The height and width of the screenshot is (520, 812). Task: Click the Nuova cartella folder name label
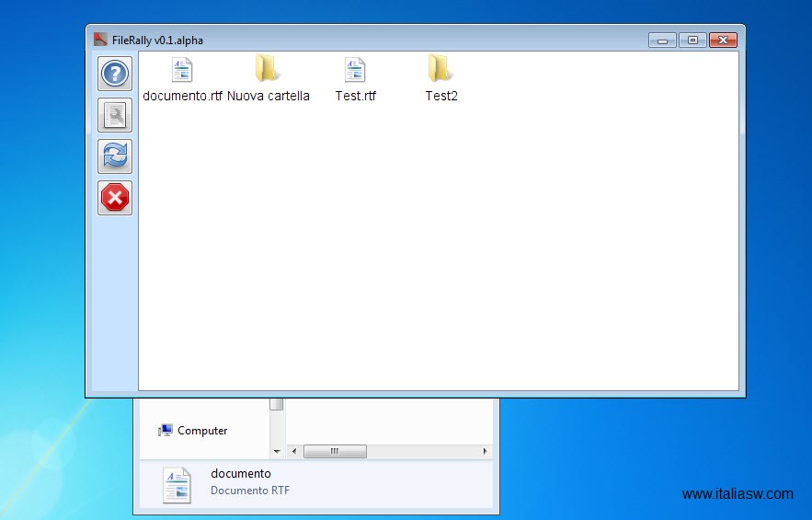click(269, 96)
